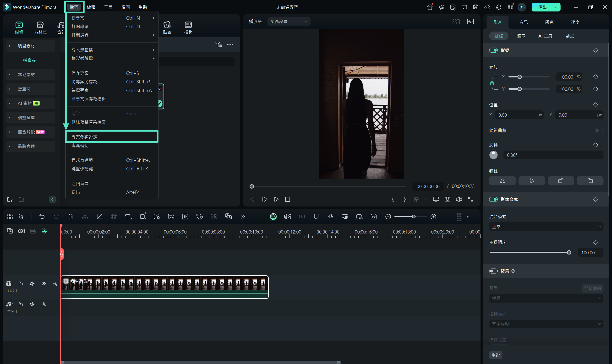This screenshot has height=364, width=612.
Task: Click the stop square button in player
Action: pyautogui.click(x=288, y=199)
